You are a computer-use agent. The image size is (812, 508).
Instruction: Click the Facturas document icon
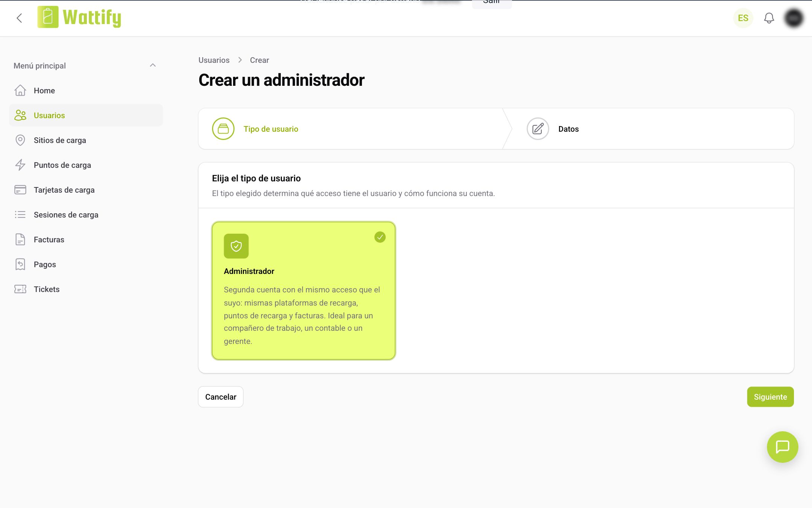(20, 239)
